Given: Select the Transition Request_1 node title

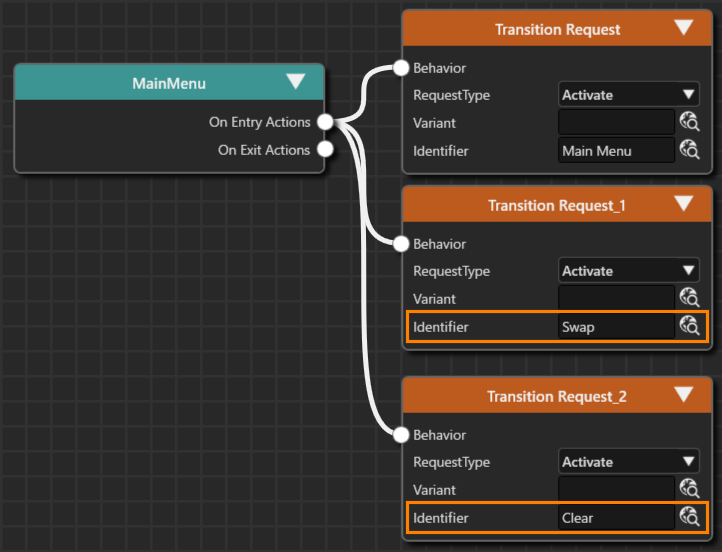Looking at the screenshot, I should point(557,205).
